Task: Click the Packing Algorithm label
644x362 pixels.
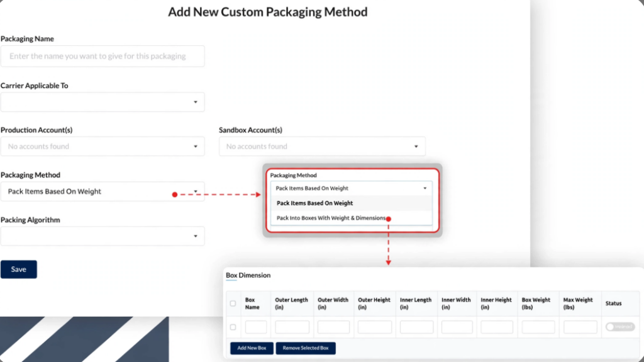Action: click(x=30, y=220)
